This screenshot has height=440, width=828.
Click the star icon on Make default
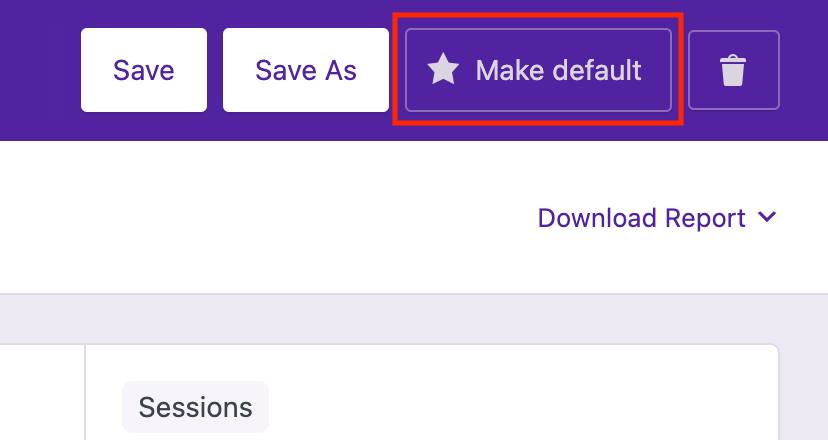tap(443, 70)
